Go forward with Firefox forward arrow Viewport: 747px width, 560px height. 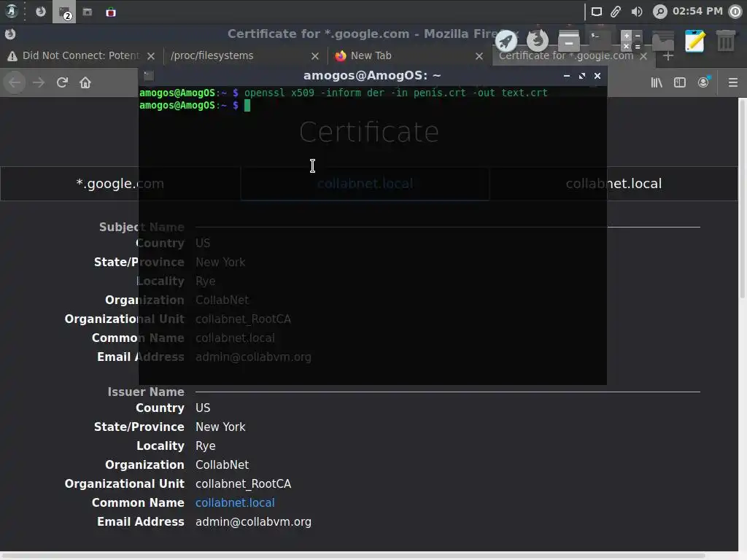[x=39, y=82]
